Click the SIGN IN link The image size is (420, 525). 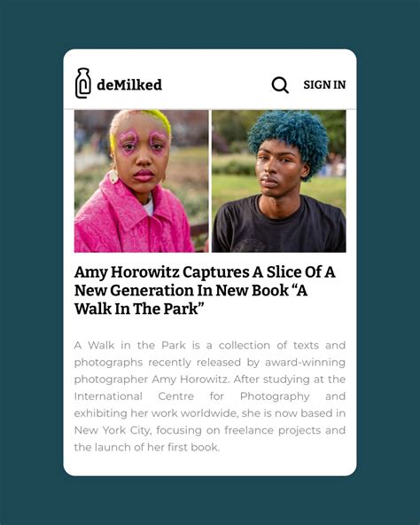[324, 85]
